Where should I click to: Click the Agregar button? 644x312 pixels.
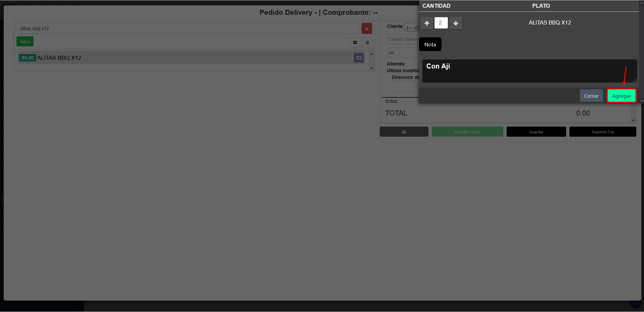click(x=622, y=96)
